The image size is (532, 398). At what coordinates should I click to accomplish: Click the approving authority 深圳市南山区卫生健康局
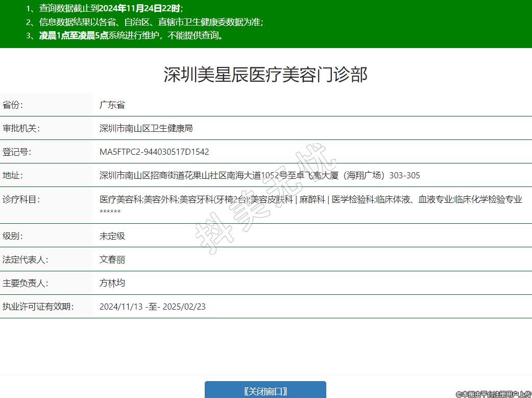146,128
